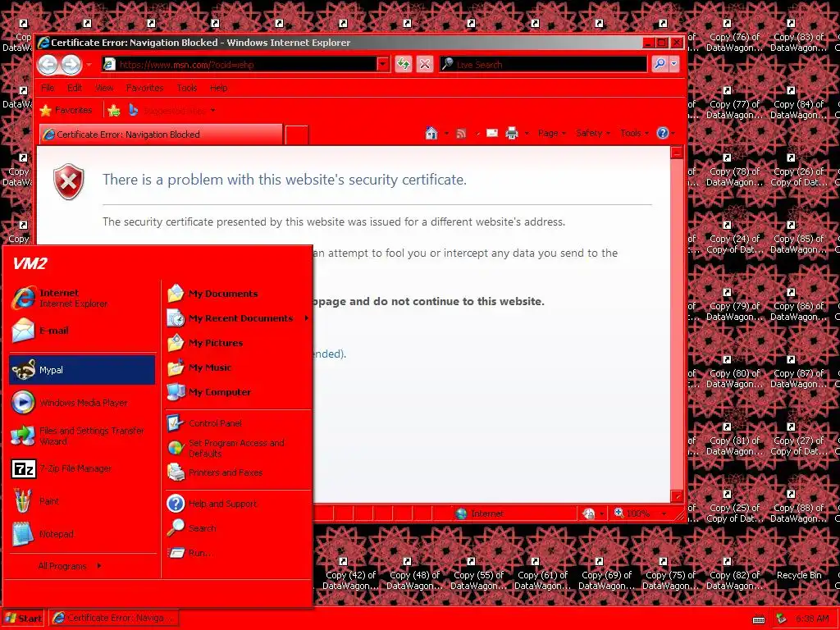Open Windows Media Player from Start menu
The width and height of the screenshot is (840, 630).
pyautogui.click(x=82, y=403)
